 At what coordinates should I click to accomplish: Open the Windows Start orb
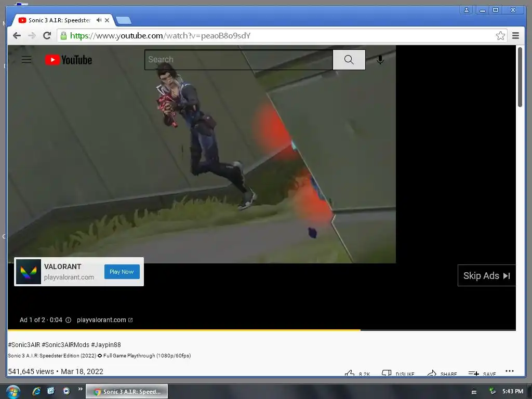pos(13,392)
